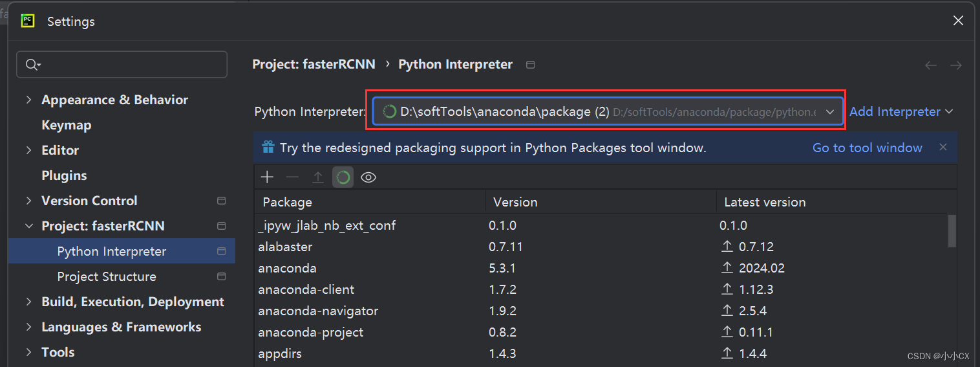
Task: Dismiss the packaging support banner
Action: (943, 148)
